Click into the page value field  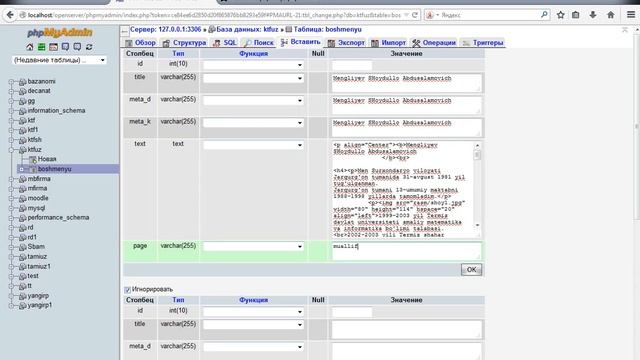pos(406,251)
